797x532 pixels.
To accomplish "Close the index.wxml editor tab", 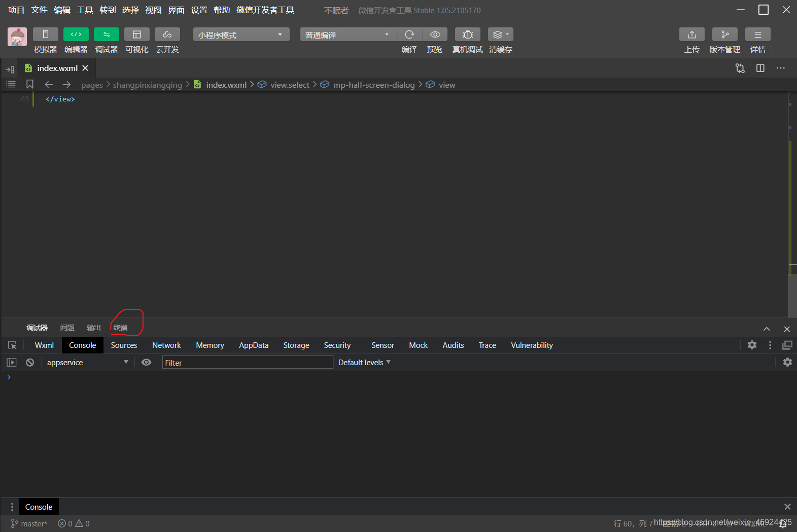I will click(x=85, y=68).
